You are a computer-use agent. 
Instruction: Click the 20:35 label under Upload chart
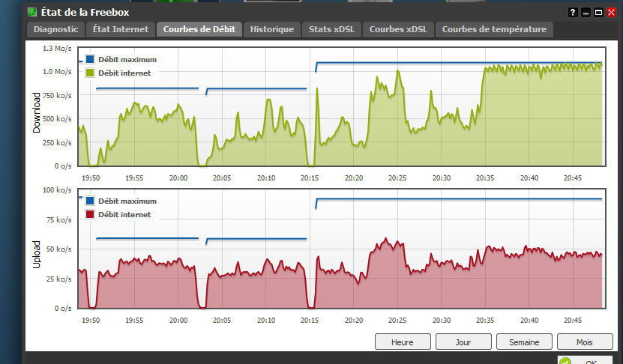coord(485,321)
